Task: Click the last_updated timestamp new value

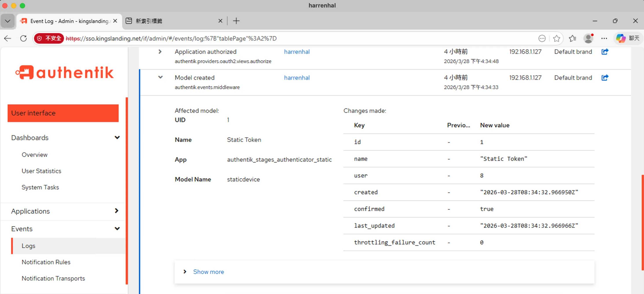Action: pyautogui.click(x=529, y=226)
